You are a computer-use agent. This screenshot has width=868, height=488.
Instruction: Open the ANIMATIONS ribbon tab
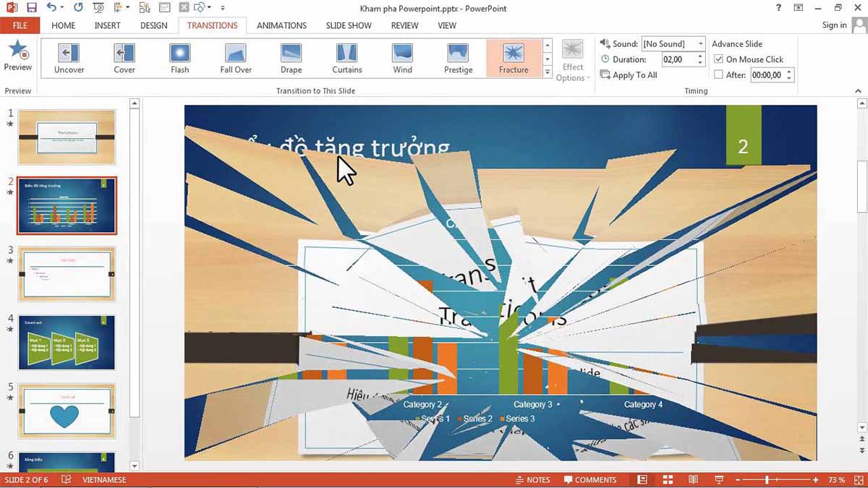281,25
